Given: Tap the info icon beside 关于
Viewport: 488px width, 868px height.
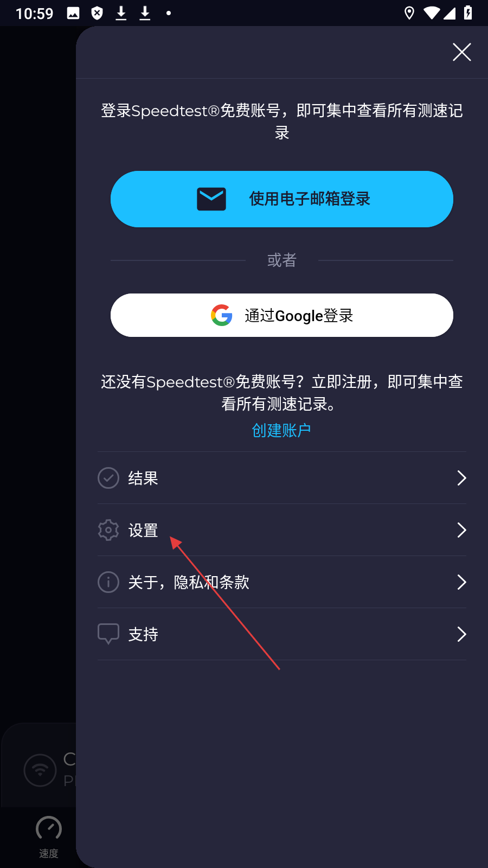Looking at the screenshot, I should tap(108, 582).
